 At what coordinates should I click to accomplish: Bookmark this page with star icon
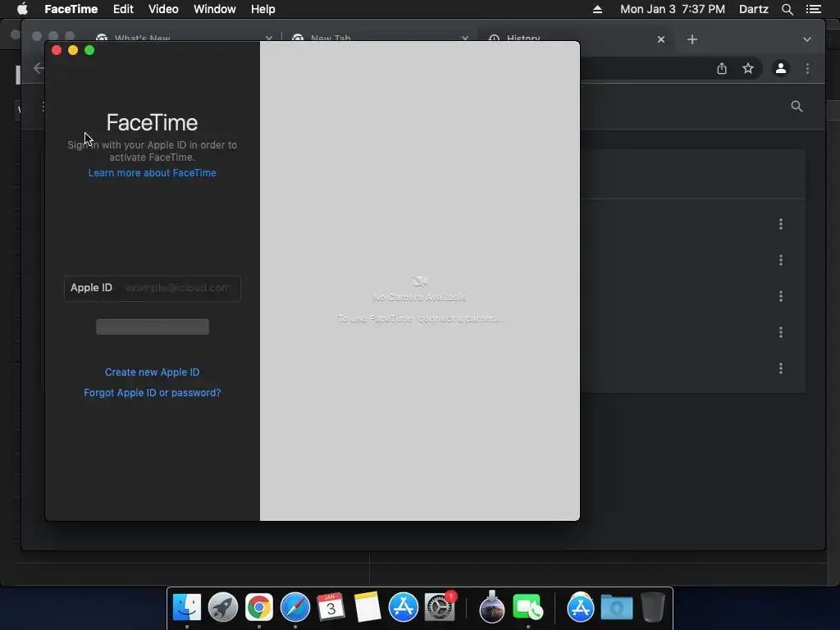point(748,69)
